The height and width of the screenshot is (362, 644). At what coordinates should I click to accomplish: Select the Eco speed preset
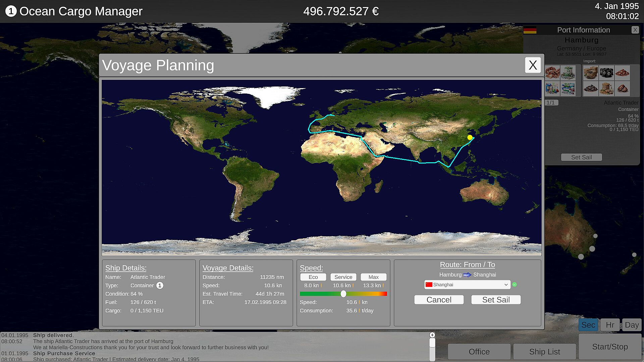pyautogui.click(x=313, y=277)
